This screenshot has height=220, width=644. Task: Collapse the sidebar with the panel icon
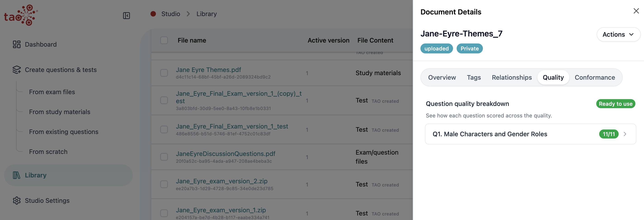pos(126,15)
